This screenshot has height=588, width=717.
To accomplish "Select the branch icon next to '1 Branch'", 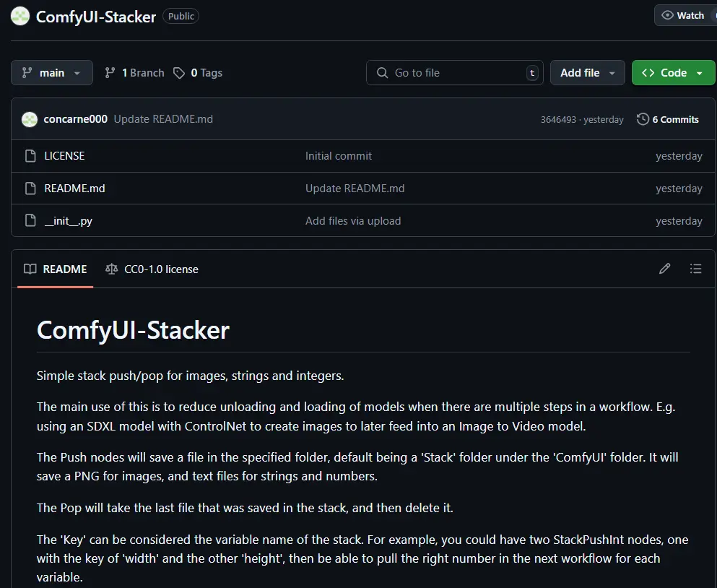I will coord(109,72).
